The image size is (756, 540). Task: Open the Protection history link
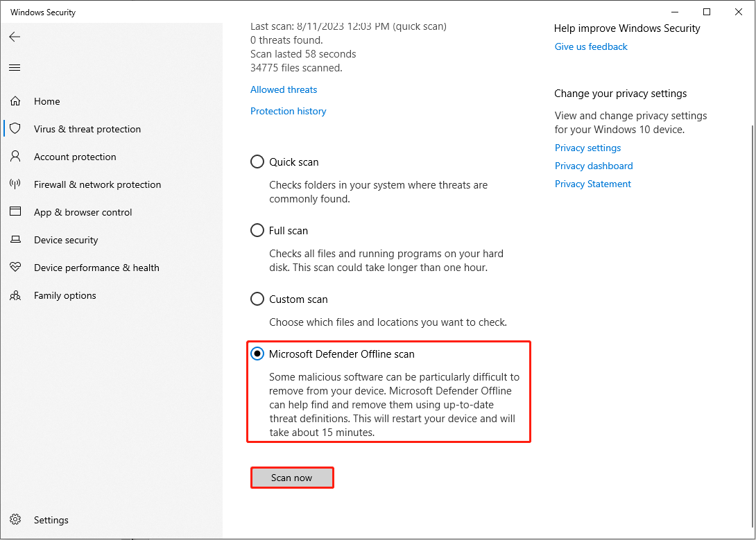click(288, 111)
